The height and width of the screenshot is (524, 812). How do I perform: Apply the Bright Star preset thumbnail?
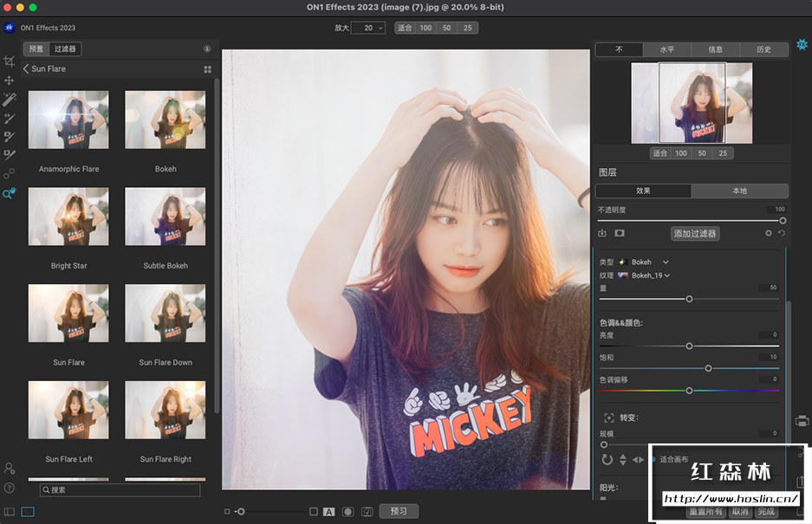click(68, 217)
